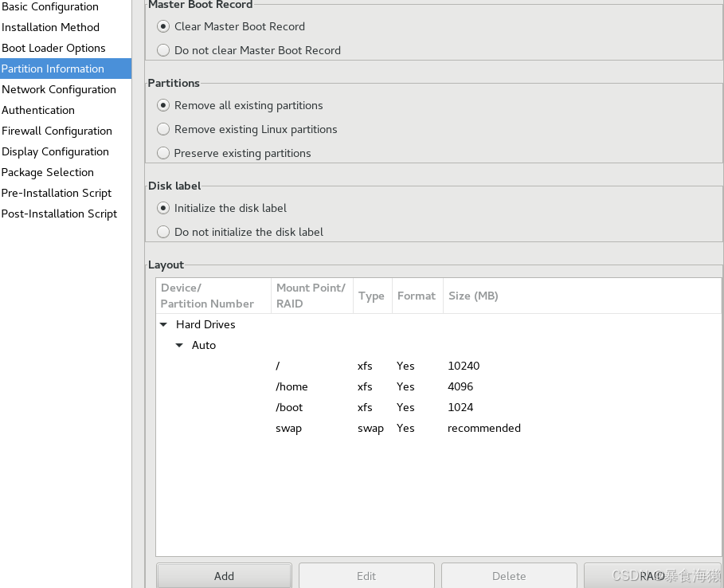Click the Edit partition button
Viewport: 724px width, 588px height.
pyautogui.click(x=366, y=575)
